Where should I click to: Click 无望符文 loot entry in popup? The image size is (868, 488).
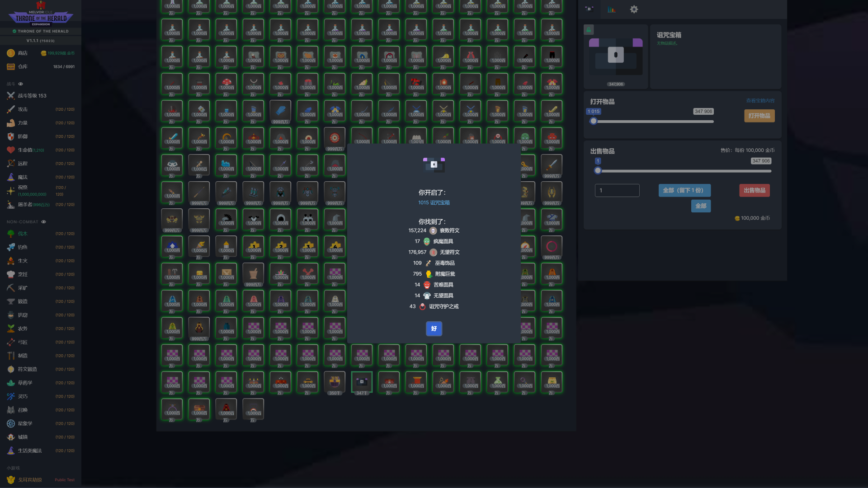coord(434,252)
